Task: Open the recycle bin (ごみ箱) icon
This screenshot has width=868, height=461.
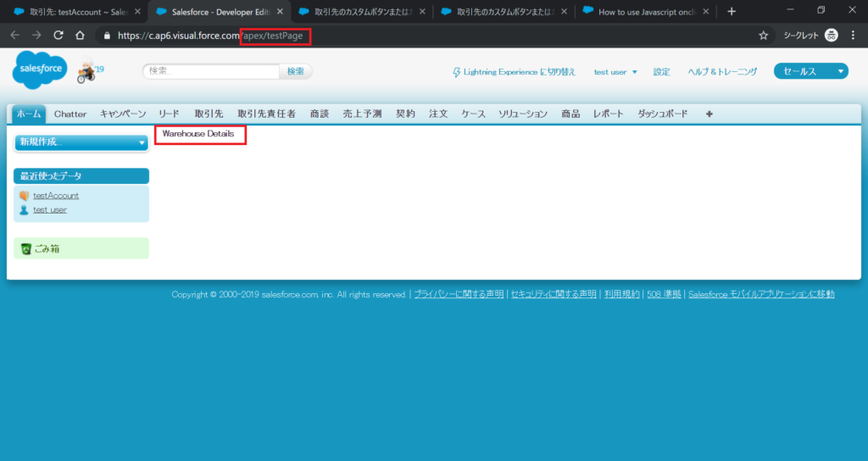Action: 25,248
